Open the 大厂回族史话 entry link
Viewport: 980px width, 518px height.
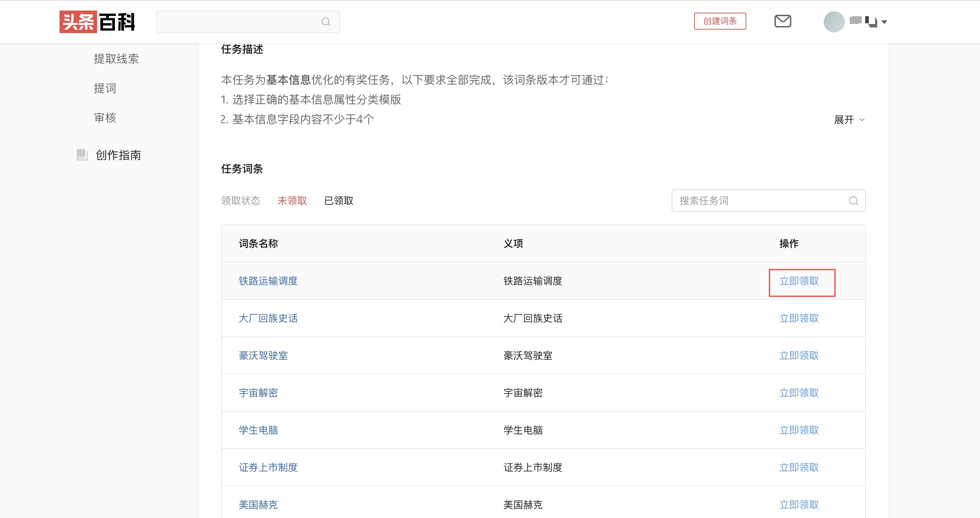pos(268,318)
